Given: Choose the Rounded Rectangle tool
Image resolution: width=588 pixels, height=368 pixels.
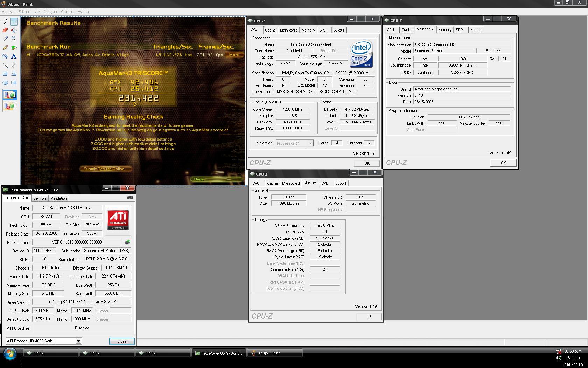Looking at the screenshot, I should pyautogui.click(x=14, y=83).
